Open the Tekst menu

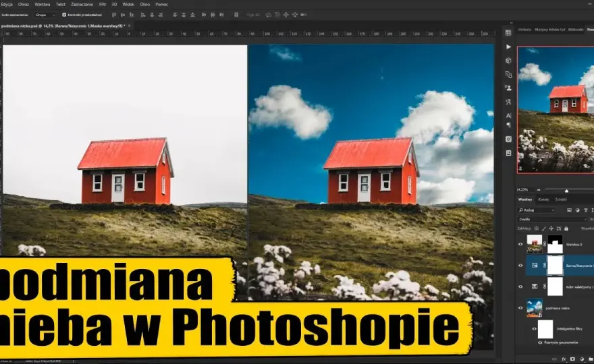point(61,5)
